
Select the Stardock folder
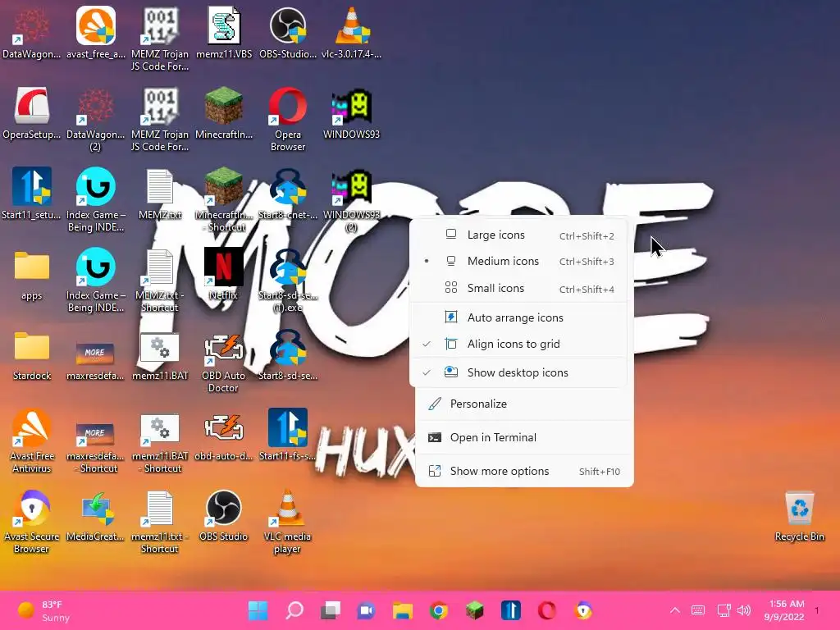[32, 354]
